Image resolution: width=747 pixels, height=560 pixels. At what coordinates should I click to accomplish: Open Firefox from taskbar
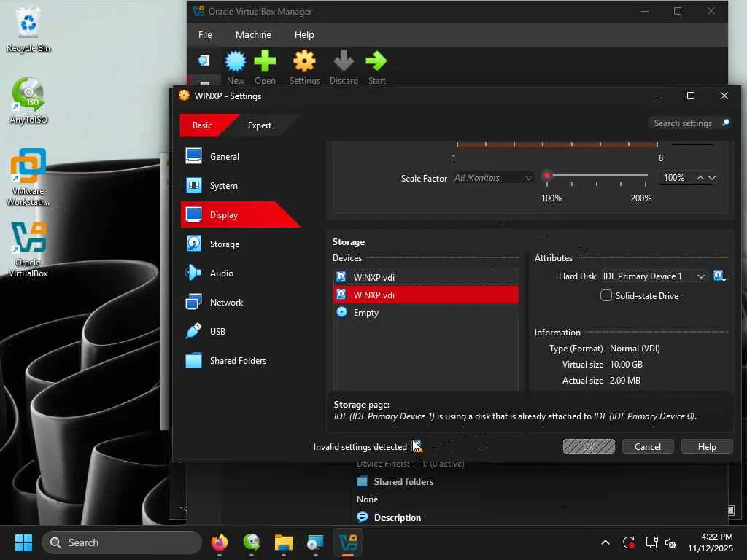220,542
